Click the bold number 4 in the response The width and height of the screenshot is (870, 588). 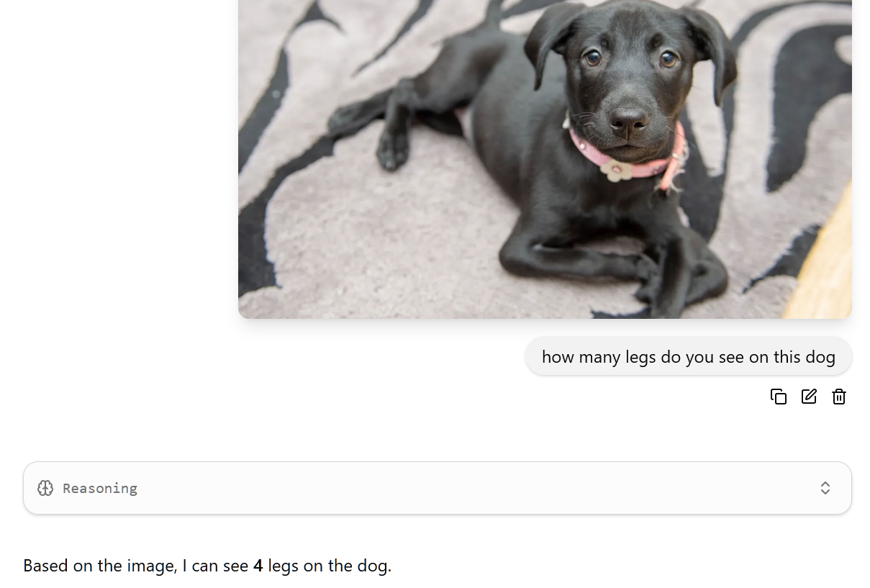[258, 566]
